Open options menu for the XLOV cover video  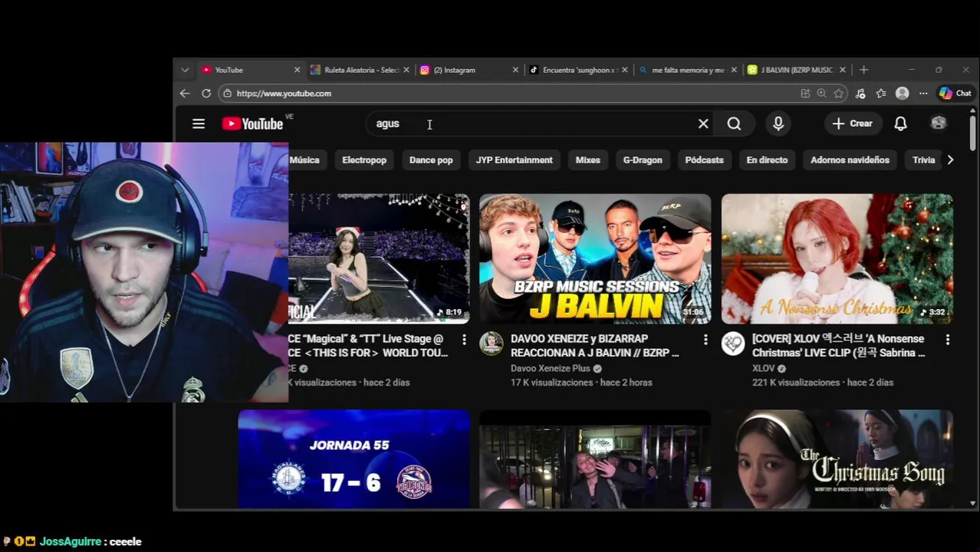(947, 339)
